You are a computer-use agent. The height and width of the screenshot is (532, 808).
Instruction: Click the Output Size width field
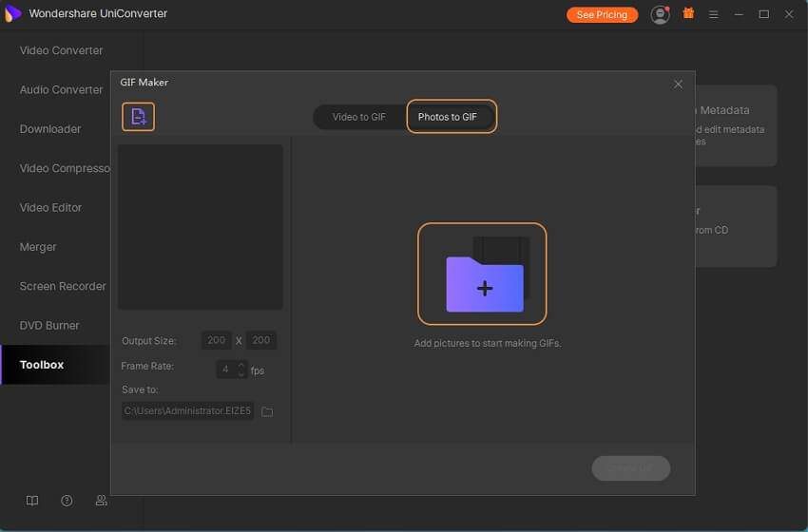tap(216, 340)
